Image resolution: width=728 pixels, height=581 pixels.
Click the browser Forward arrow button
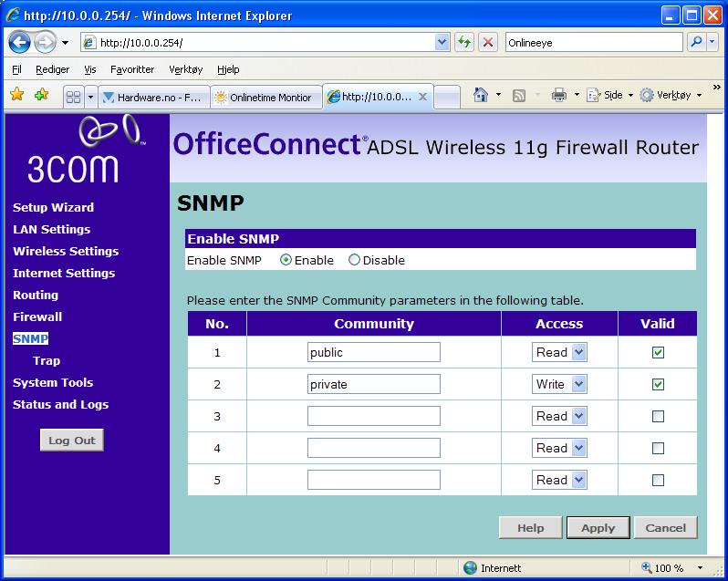click(x=45, y=43)
